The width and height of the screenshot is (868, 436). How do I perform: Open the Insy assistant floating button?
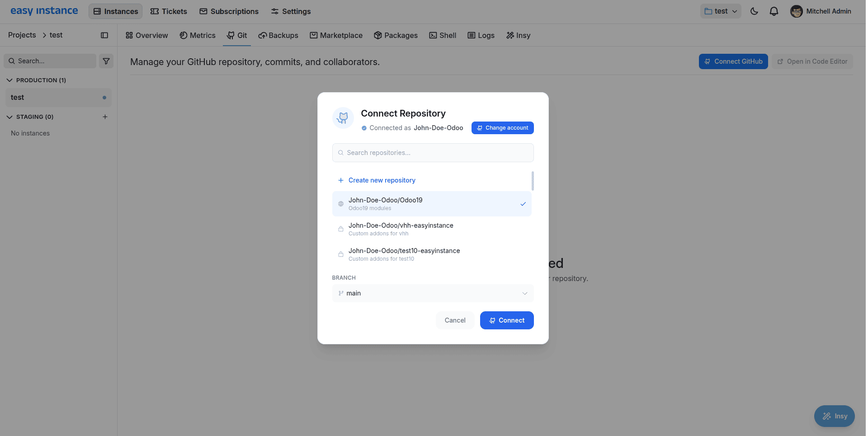point(834,416)
